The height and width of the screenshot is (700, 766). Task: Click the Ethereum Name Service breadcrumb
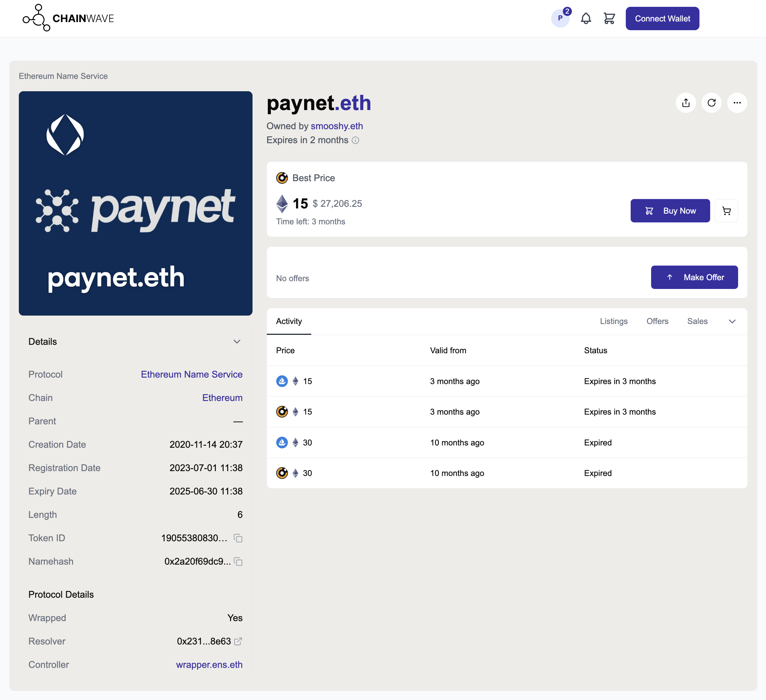pos(63,76)
